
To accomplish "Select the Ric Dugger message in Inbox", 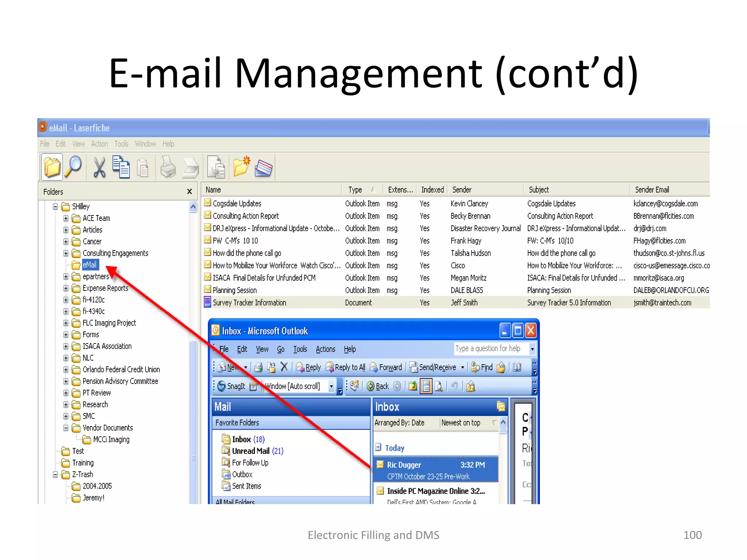I will pyautogui.click(x=436, y=470).
